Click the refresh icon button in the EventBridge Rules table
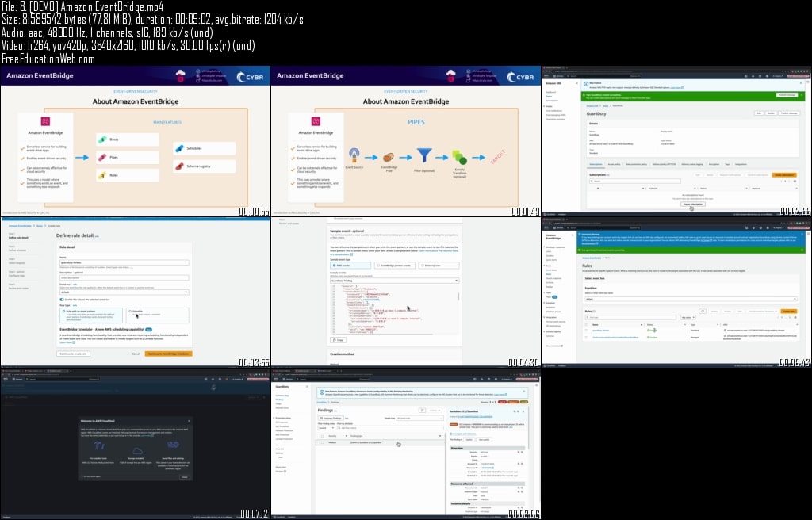This screenshot has width=812, height=520. coord(703,312)
